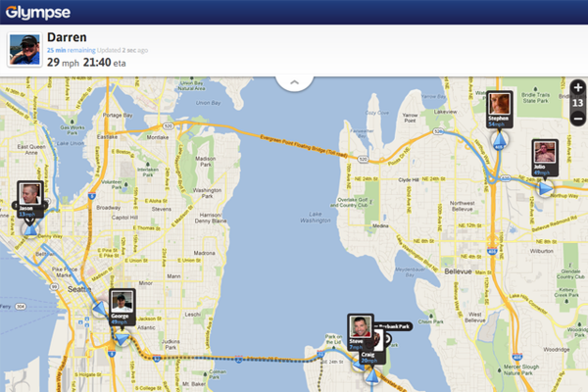
Task: Select George's map marker photo
Action: (x=122, y=302)
